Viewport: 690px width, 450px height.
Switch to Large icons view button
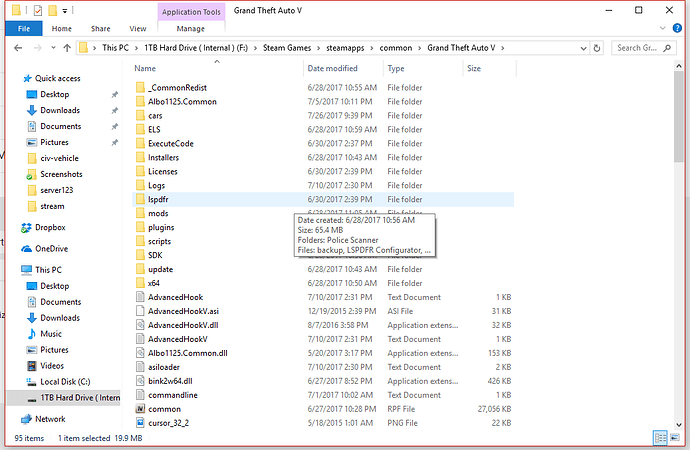[675, 438]
